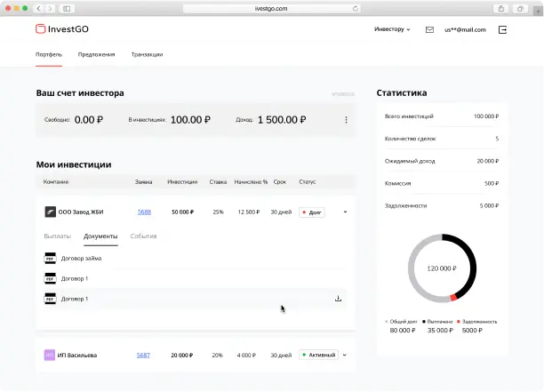Click the Ставка column header
544x392 pixels.
click(218, 181)
